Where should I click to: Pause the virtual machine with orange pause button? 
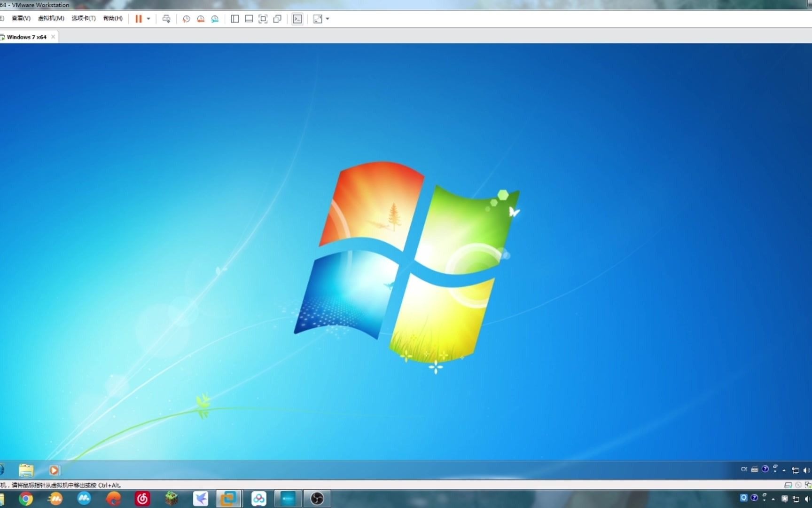(x=138, y=19)
